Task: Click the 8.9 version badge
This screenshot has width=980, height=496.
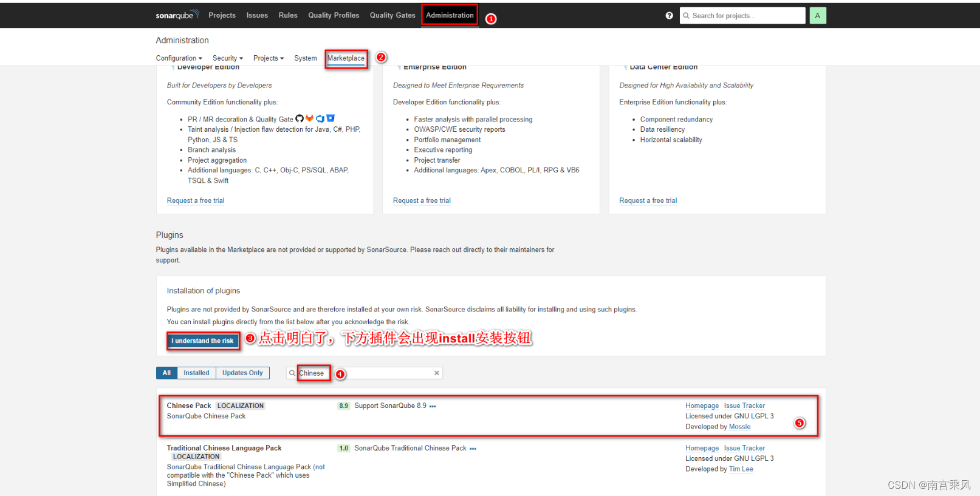Action: click(x=344, y=406)
